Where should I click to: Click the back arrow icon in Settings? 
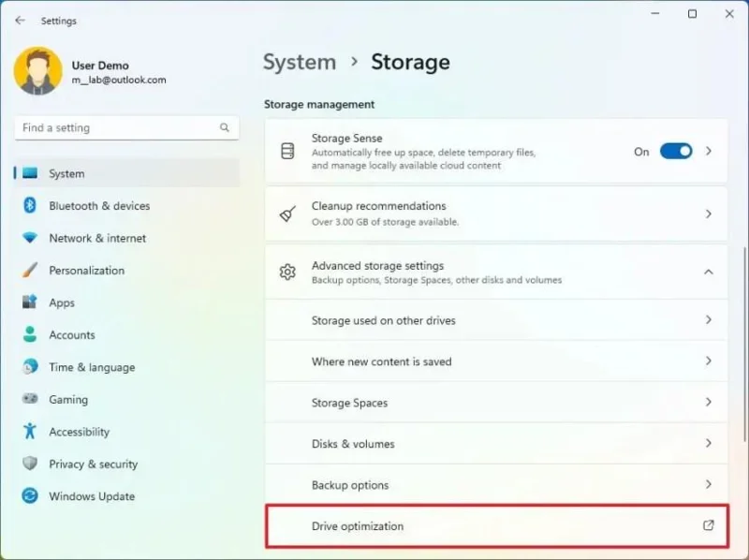[20, 20]
